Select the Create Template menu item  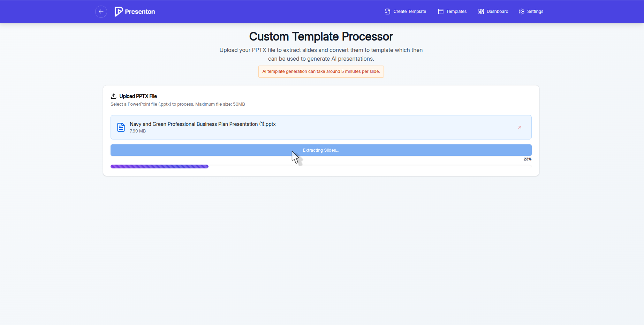409,11
